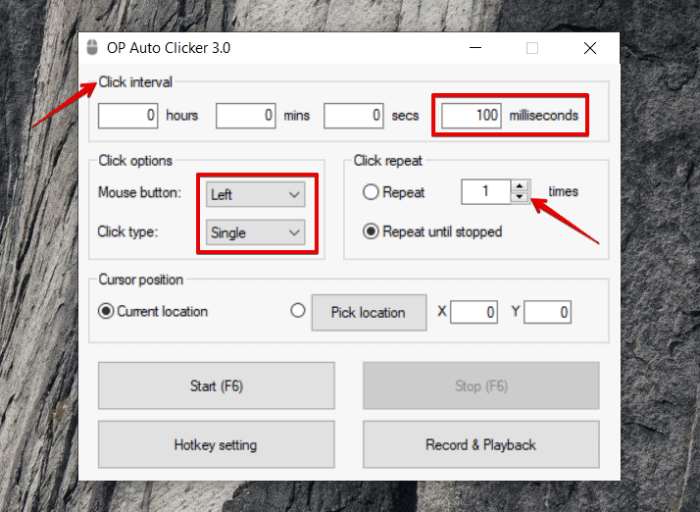
Task: Open Record & Playback
Action: click(481, 445)
